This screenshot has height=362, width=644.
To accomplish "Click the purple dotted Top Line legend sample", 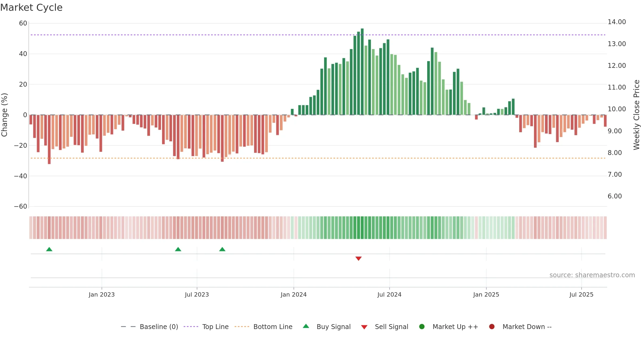I will point(191,327).
